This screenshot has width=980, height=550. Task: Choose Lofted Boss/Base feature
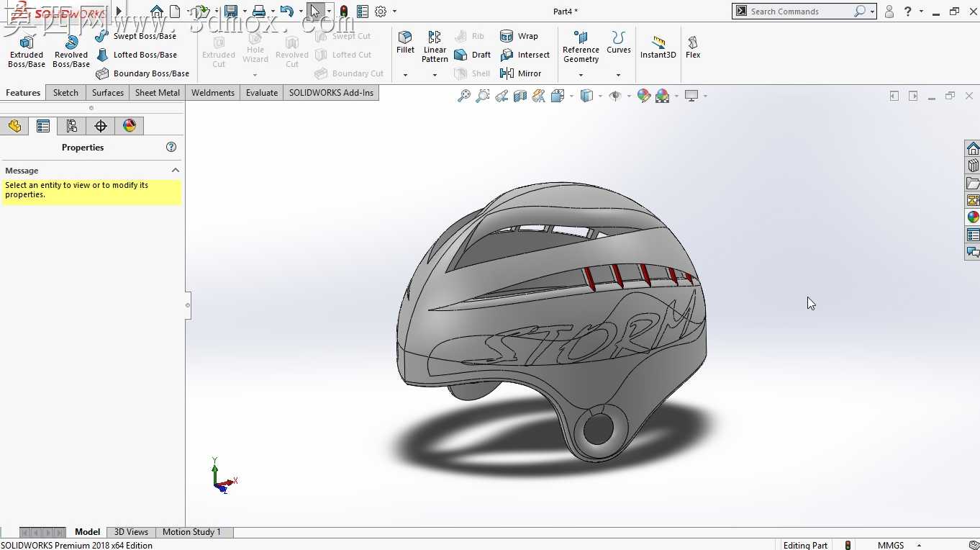136,55
